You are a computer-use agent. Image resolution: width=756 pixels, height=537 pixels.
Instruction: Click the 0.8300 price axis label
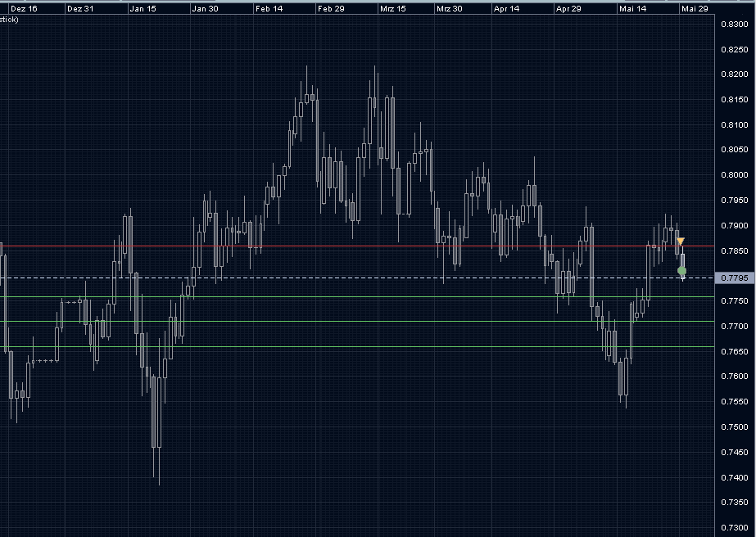tap(735, 25)
